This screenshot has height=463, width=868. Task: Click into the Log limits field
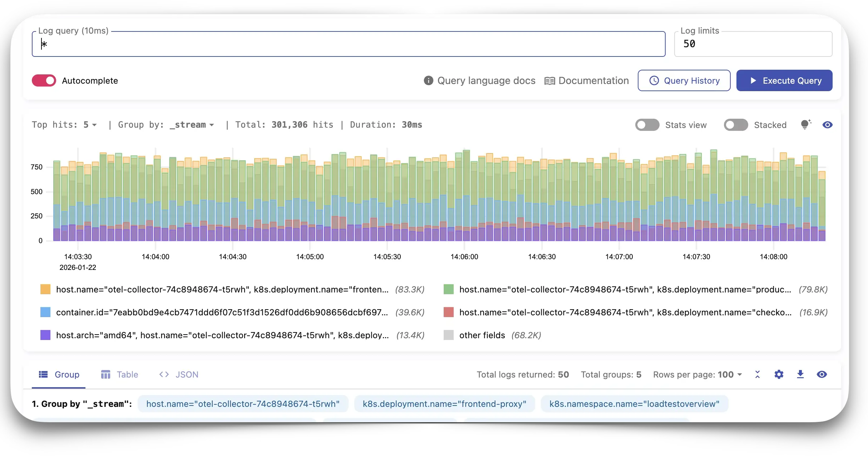tap(753, 44)
